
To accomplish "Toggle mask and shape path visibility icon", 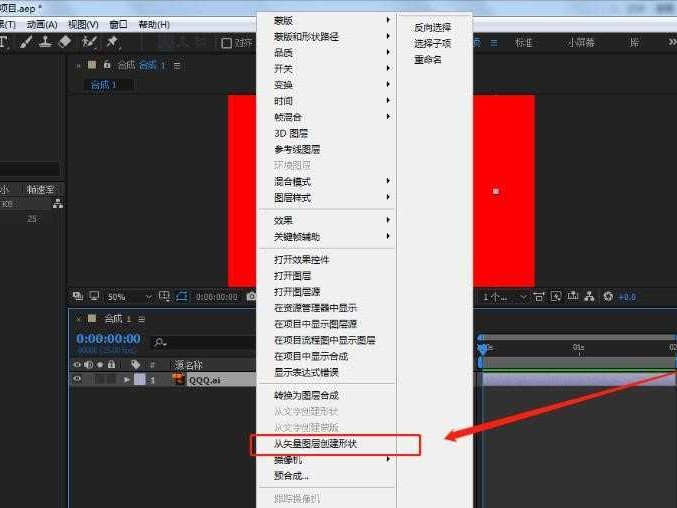I will (182, 297).
